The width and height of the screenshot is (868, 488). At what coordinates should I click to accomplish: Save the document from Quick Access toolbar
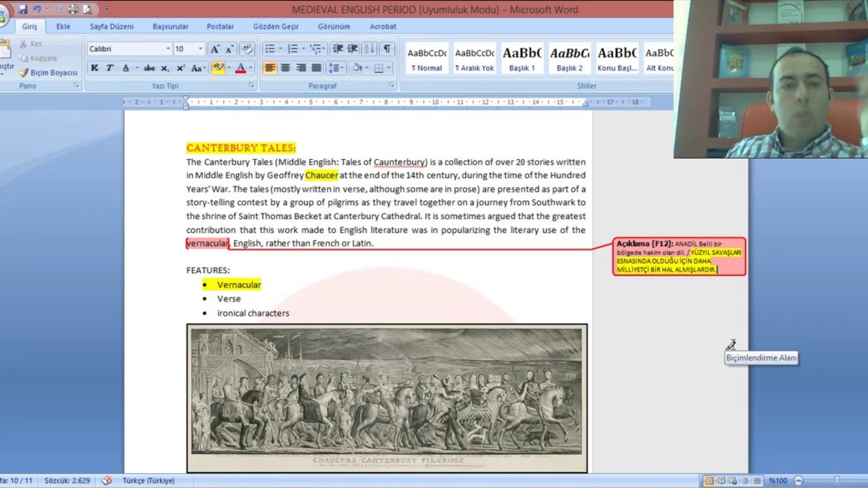coord(23,9)
